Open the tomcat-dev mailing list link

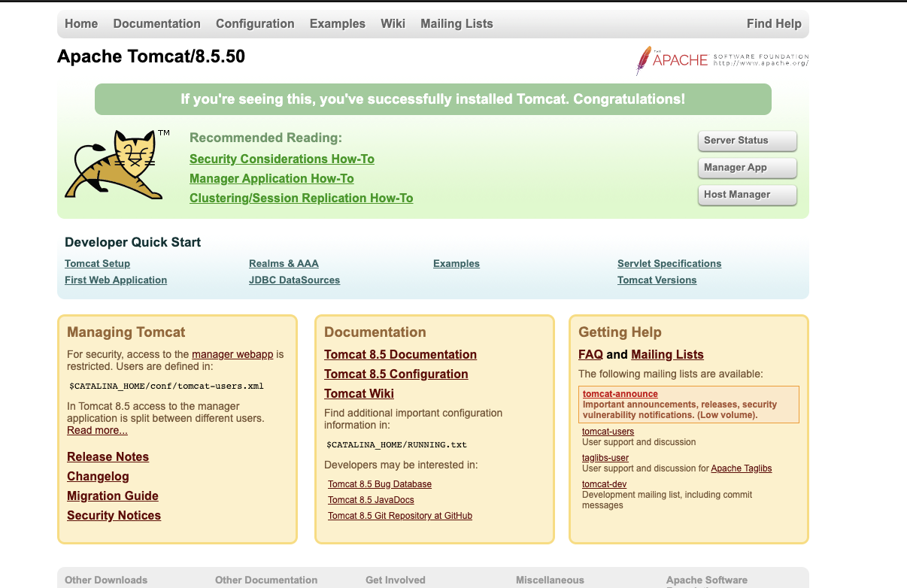click(604, 484)
